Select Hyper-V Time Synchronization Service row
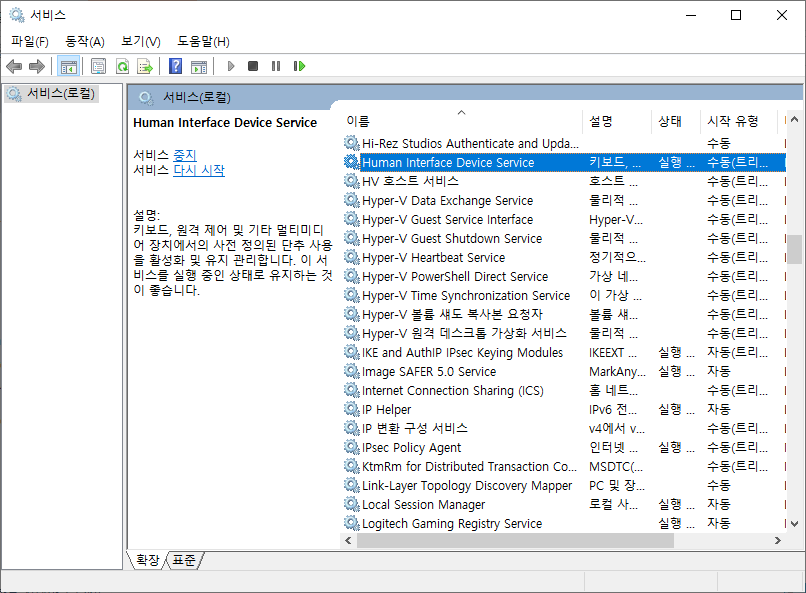The width and height of the screenshot is (806, 593). 564,295
